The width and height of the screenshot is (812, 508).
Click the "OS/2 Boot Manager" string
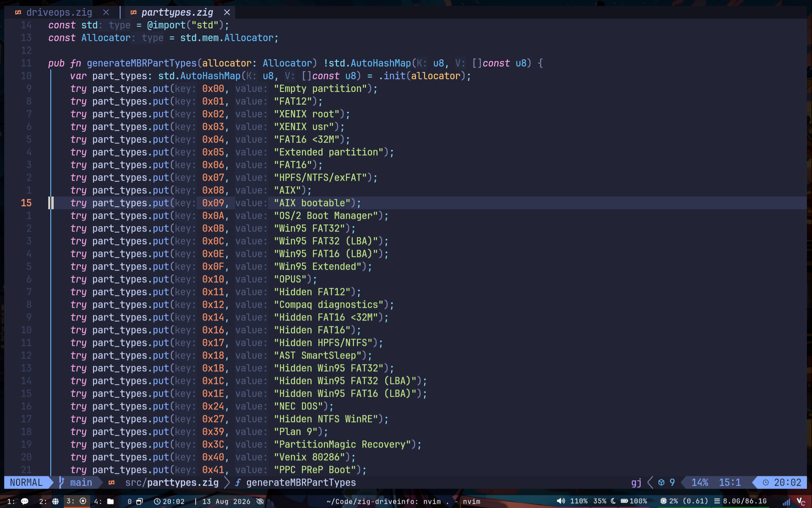326,215
